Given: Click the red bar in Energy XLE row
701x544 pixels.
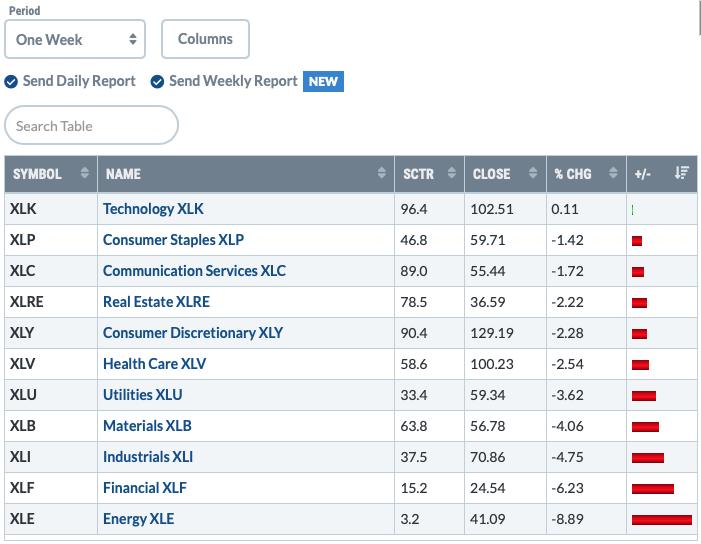Looking at the screenshot, I should click(x=662, y=519).
